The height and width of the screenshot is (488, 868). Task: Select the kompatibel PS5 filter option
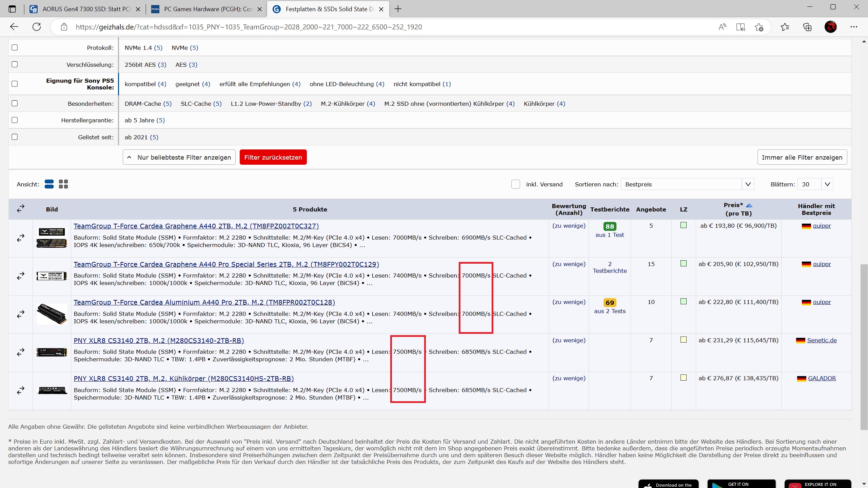point(145,84)
